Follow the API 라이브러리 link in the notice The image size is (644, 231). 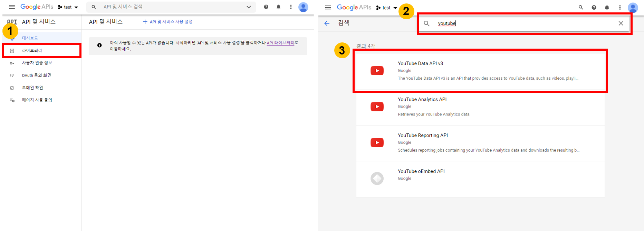[280, 43]
